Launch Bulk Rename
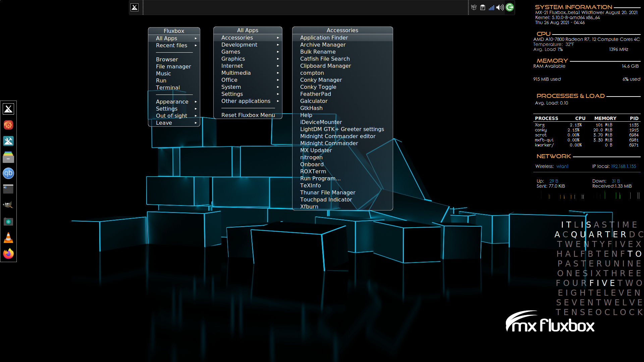This screenshot has width=644, height=362. tap(342, 52)
